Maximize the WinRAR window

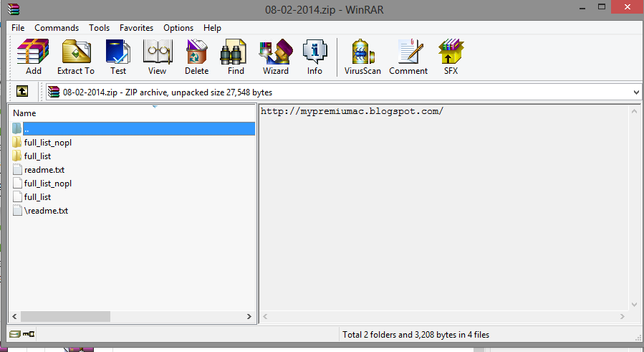[x=602, y=7]
